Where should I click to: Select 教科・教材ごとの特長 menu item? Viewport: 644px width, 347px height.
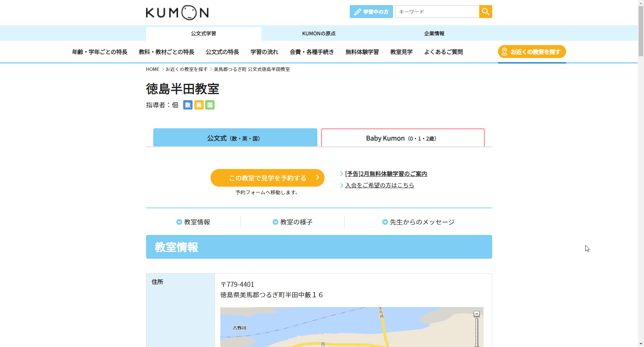167,52
